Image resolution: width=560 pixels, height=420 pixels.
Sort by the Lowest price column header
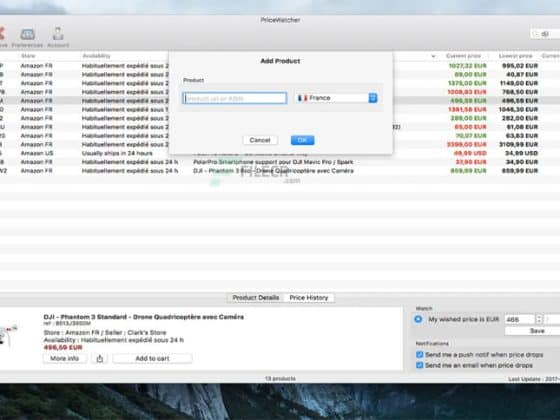[x=515, y=56]
